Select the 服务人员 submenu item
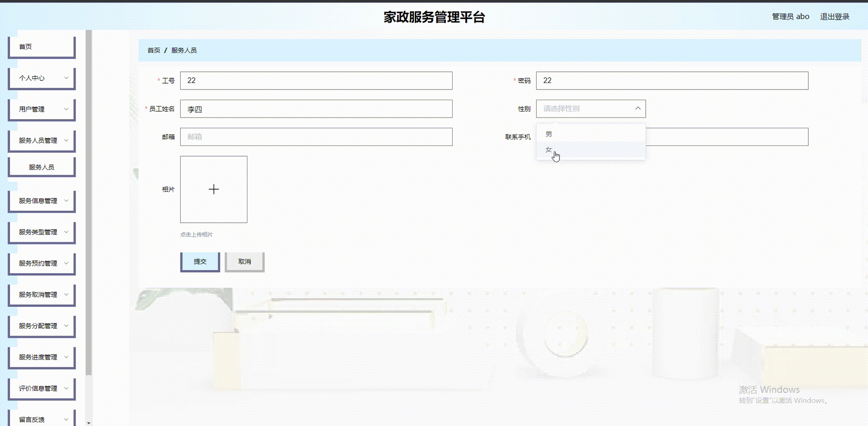The height and width of the screenshot is (426, 868). pos(41,166)
